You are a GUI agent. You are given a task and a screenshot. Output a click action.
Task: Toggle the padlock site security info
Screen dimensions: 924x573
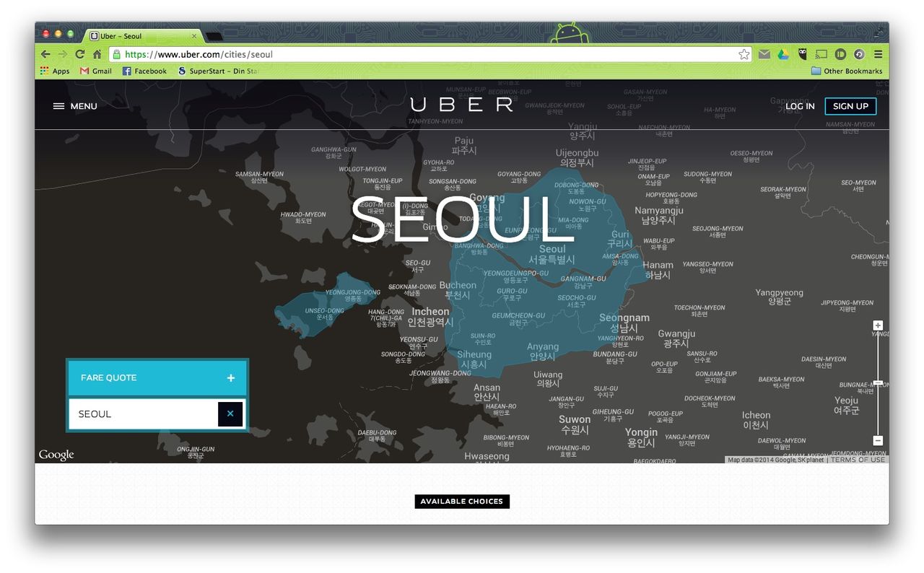[x=116, y=54]
